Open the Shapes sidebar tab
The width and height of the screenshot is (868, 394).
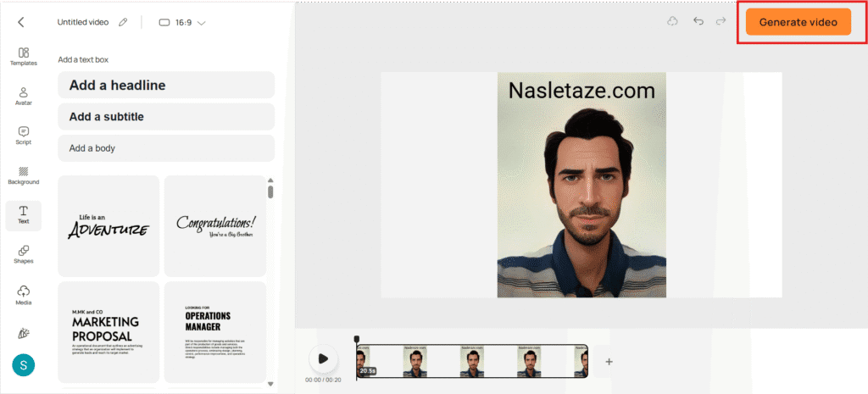23,254
